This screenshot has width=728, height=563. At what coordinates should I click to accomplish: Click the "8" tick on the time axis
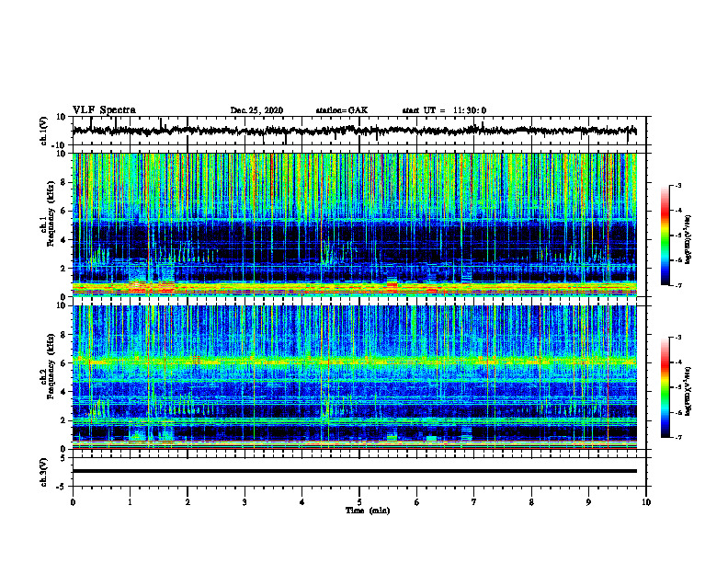click(x=531, y=502)
